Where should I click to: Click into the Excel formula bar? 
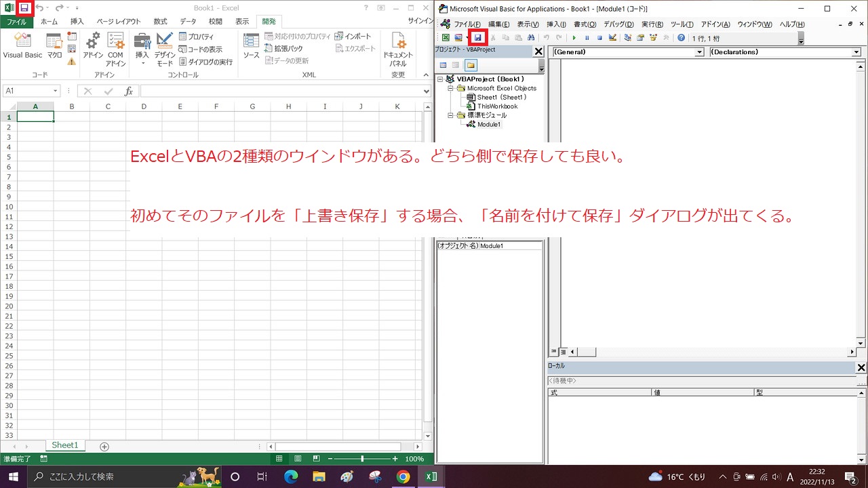pos(280,91)
